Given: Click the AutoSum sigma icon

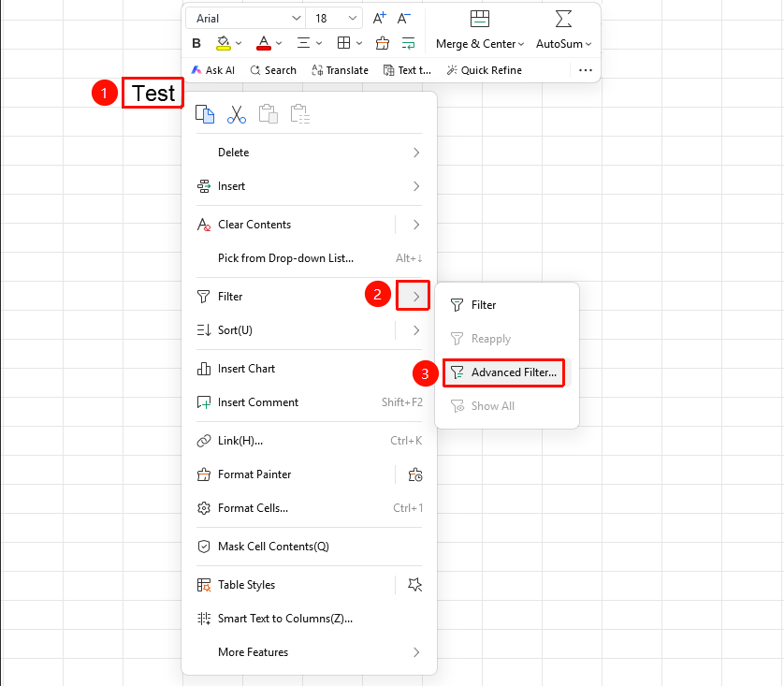Looking at the screenshot, I should (x=563, y=19).
